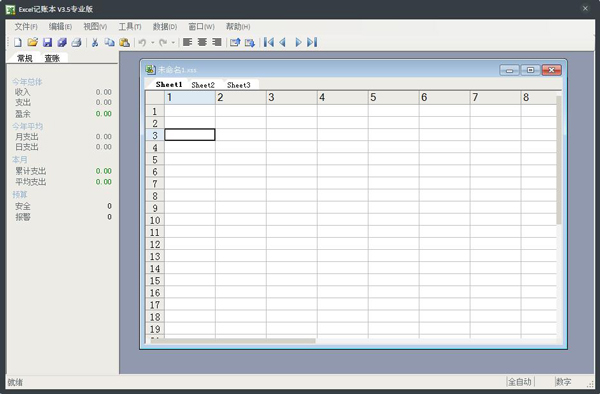Screen dimensions: 600x394
Task: Click the 今年总体 section heading
Action: click(x=27, y=82)
